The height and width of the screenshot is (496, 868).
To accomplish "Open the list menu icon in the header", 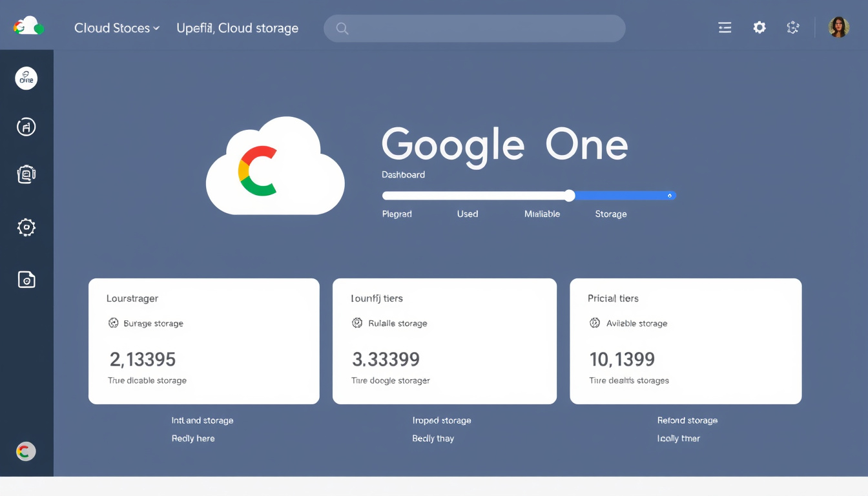I will pyautogui.click(x=725, y=28).
